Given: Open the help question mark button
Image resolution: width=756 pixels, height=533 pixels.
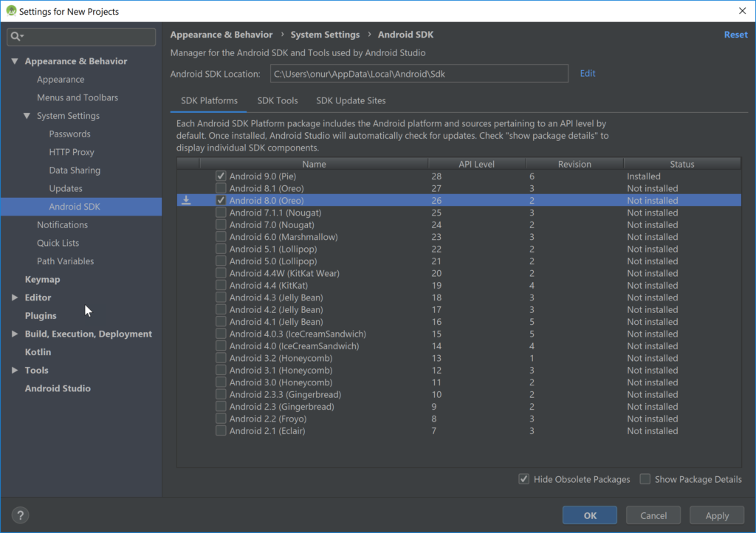Looking at the screenshot, I should [x=20, y=515].
